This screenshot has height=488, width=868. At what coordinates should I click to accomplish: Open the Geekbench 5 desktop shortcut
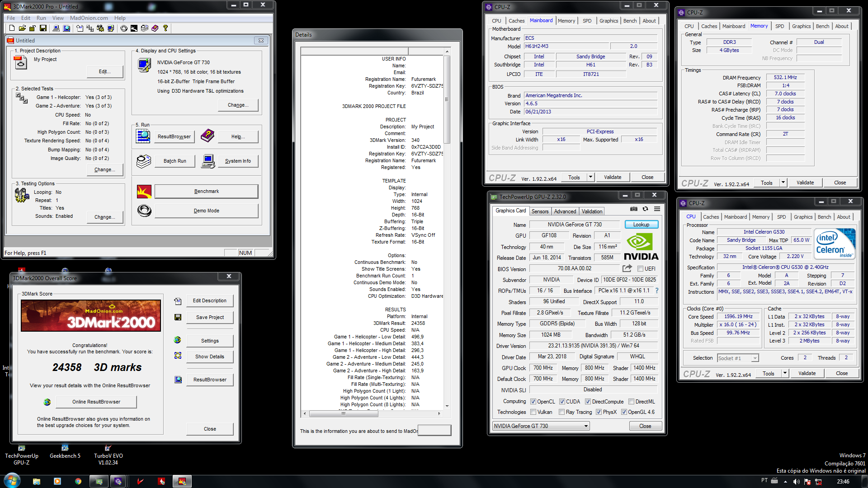(65, 451)
